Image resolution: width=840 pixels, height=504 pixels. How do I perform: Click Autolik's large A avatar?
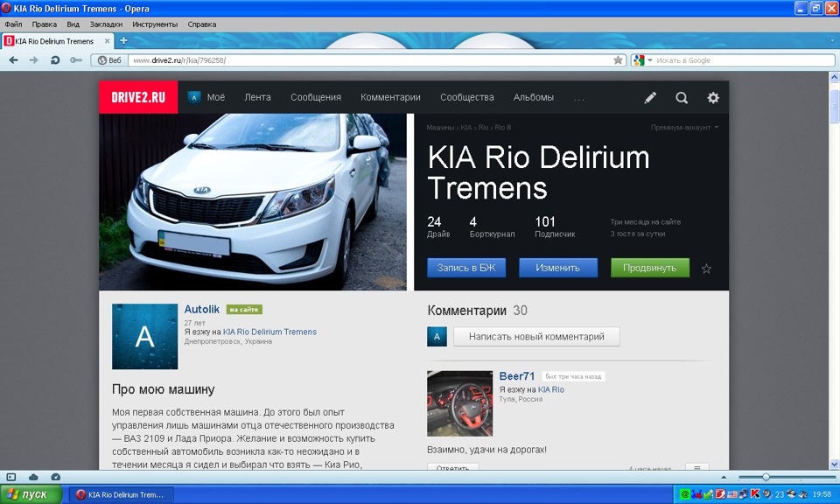(144, 336)
